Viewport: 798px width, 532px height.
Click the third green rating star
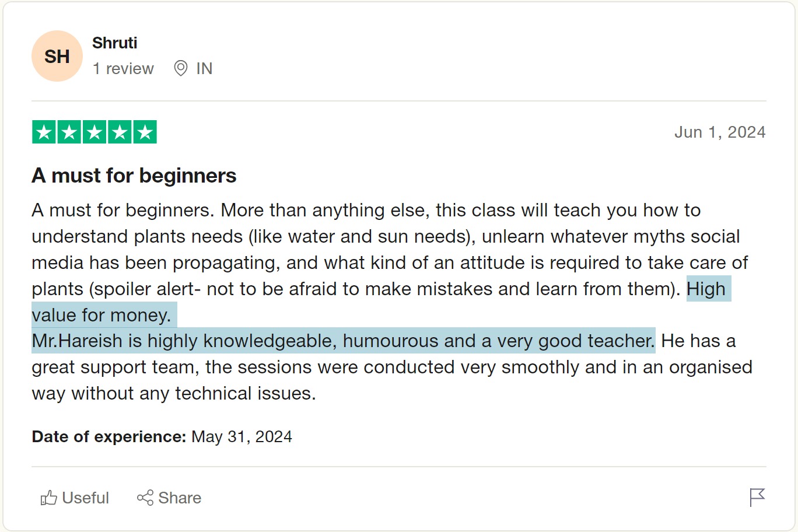coord(94,132)
